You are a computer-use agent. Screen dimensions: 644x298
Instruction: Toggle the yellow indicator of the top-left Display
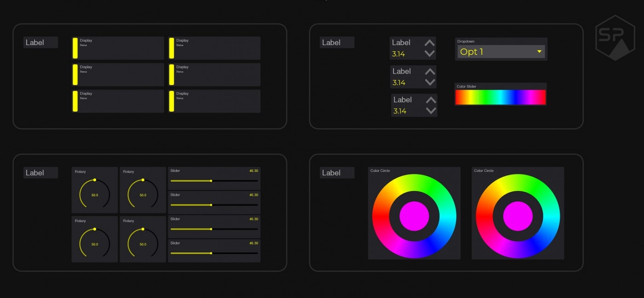tap(75, 48)
